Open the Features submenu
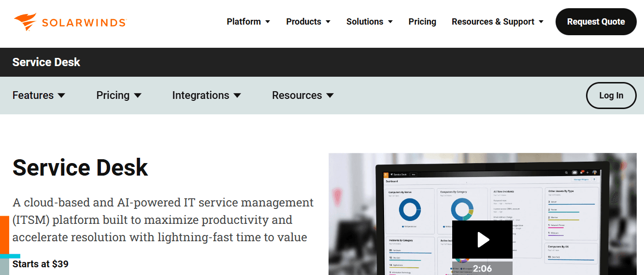 point(39,96)
